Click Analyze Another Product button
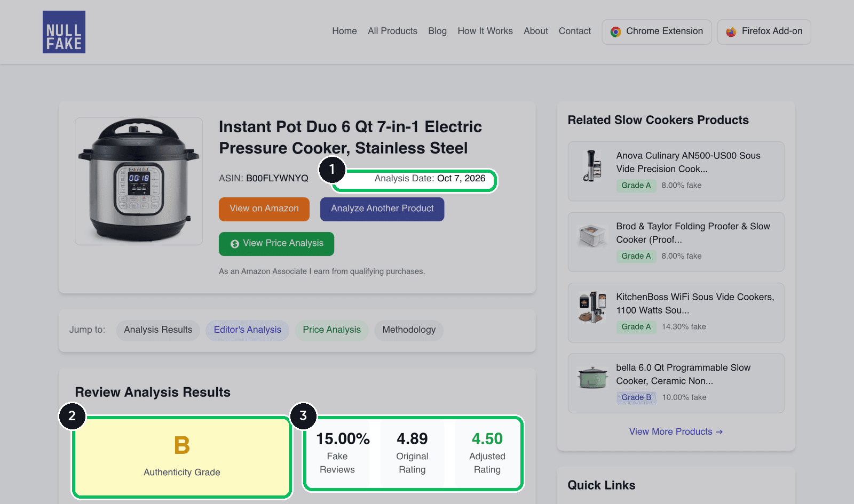Viewport: 854px width, 504px height. [382, 209]
